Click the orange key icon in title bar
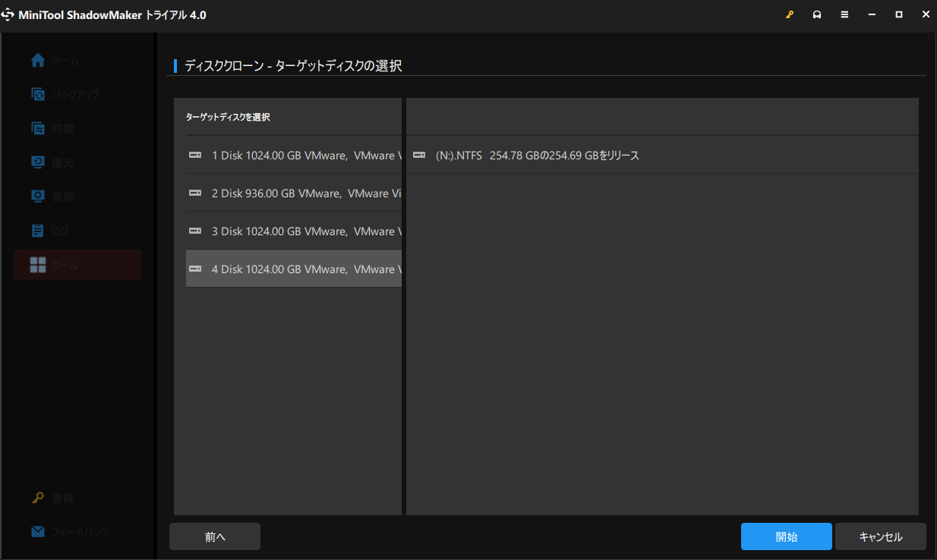This screenshot has height=560, width=937. [790, 14]
